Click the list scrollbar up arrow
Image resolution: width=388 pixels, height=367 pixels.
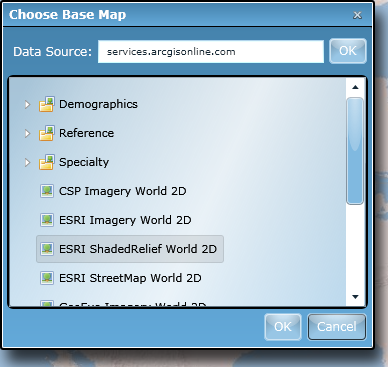pos(355,87)
